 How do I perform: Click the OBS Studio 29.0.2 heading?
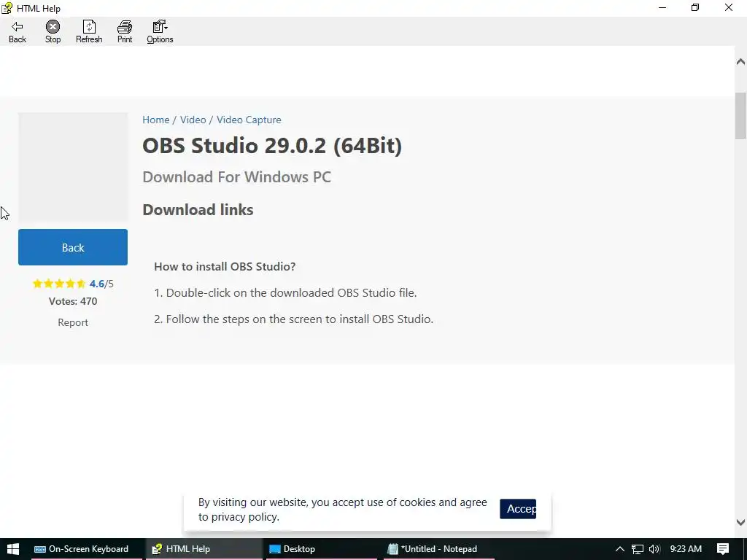[x=272, y=145]
